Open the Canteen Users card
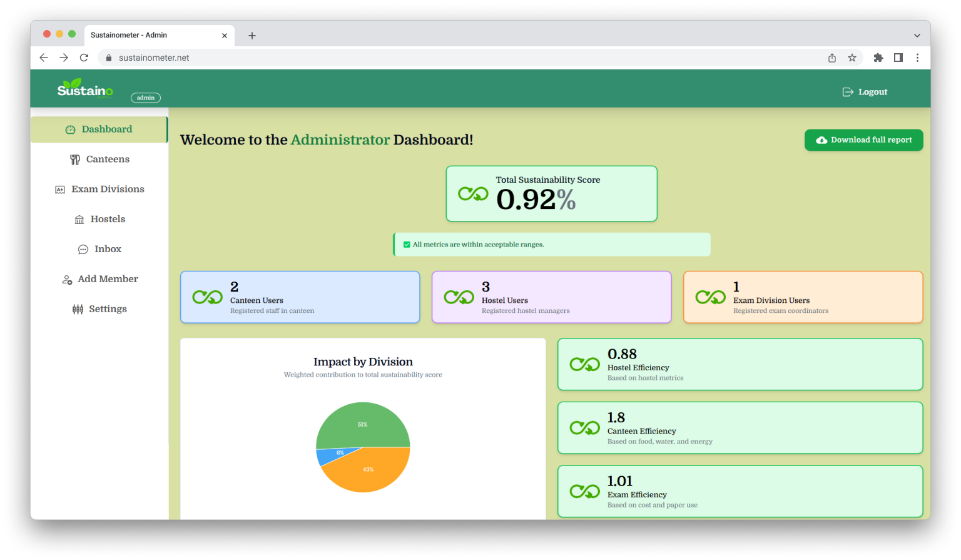The width and height of the screenshot is (961, 560). click(x=300, y=297)
